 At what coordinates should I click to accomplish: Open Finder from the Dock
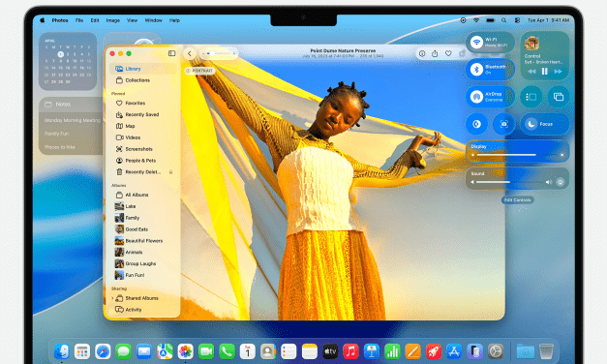tap(62, 351)
